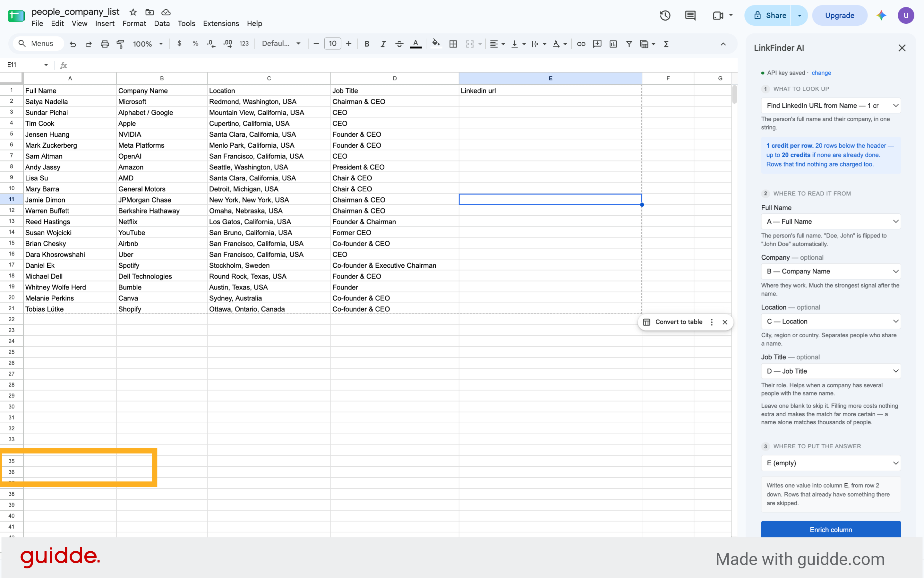Open the borders tool
924x578 pixels.
[453, 44]
